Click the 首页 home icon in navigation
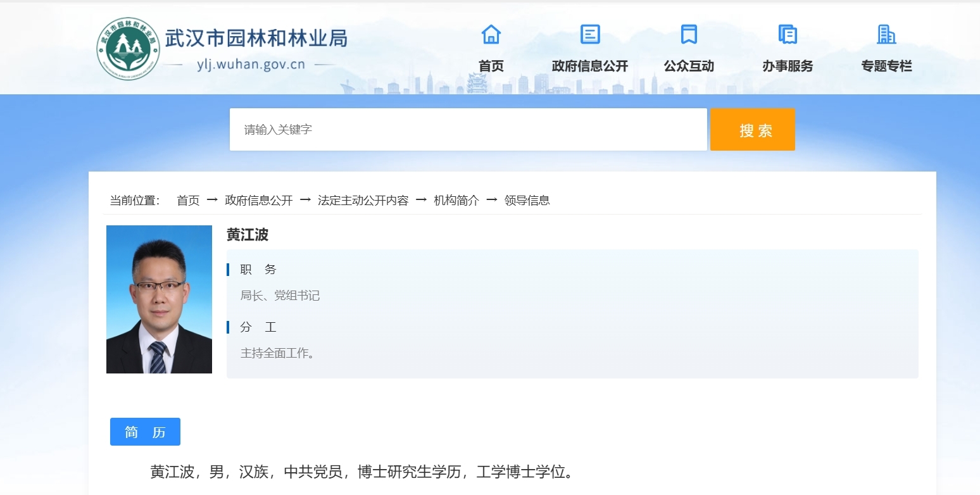This screenshot has width=980, height=495. pos(491,34)
